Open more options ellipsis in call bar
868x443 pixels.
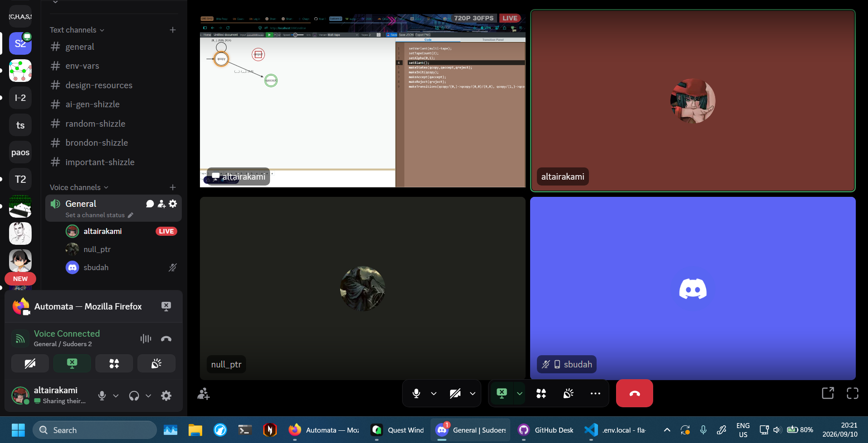coord(595,394)
